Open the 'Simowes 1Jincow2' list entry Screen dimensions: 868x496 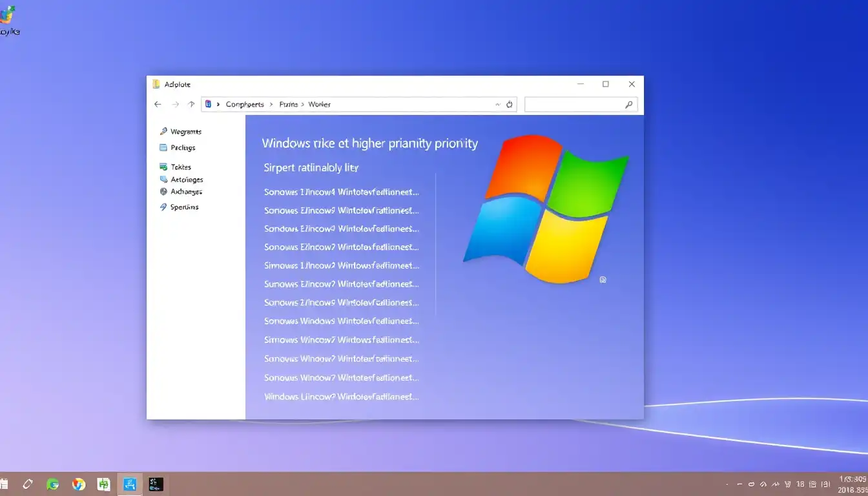pos(342,265)
